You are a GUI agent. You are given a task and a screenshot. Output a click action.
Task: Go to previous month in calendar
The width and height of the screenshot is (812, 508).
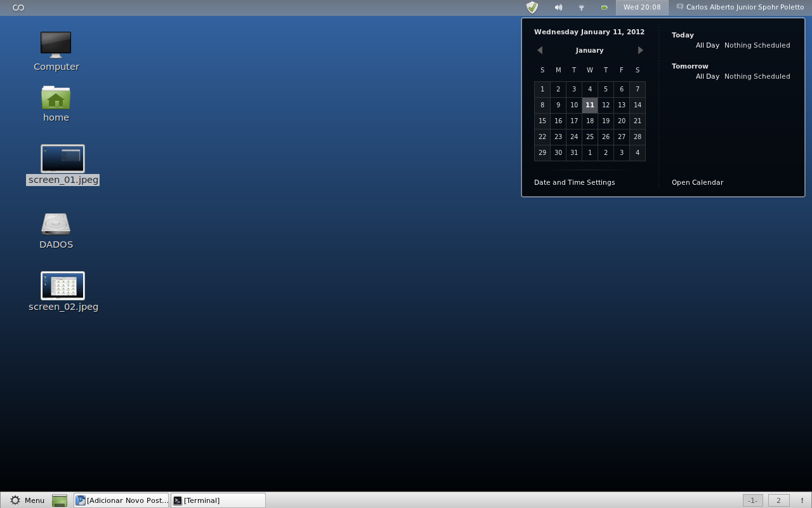[x=540, y=50]
